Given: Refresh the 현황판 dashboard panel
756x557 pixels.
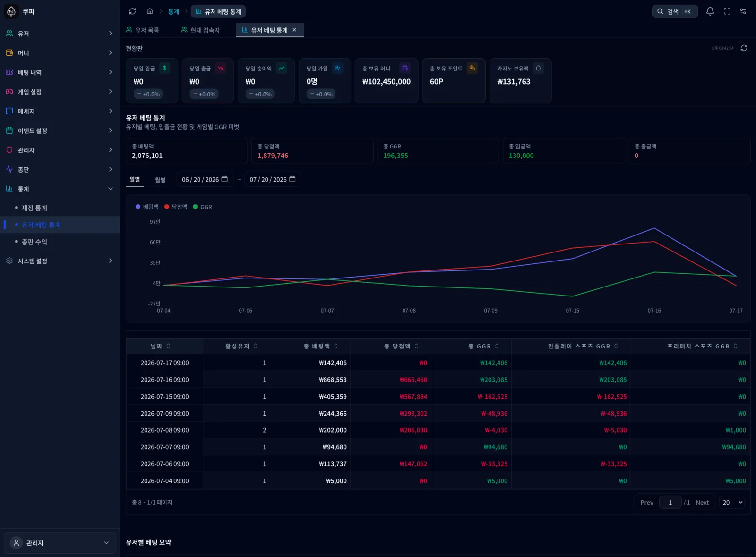Looking at the screenshot, I should 744,48.
